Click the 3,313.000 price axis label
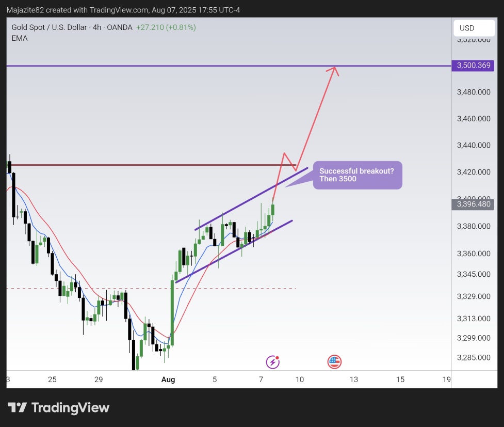This screenshot has width=504, height=427. click(x=474, y=319)
